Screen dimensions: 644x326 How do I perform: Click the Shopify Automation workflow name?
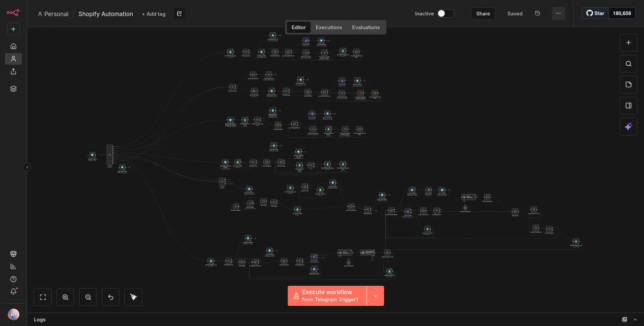pyautogui.click(x=106, y=14)
